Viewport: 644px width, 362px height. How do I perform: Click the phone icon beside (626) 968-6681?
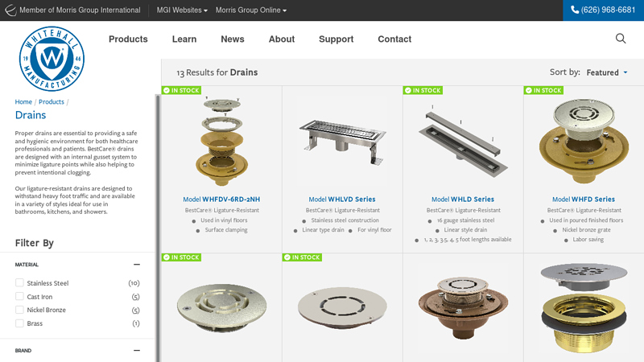(x=575, y=10)
